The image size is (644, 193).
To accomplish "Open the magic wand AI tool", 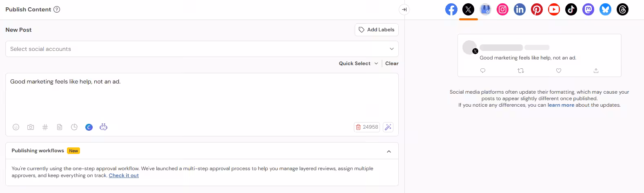I will [x=388, y=127].
